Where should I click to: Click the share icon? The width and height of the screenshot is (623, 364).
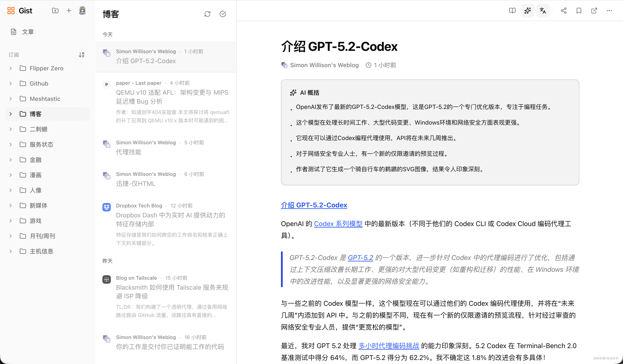563,11
